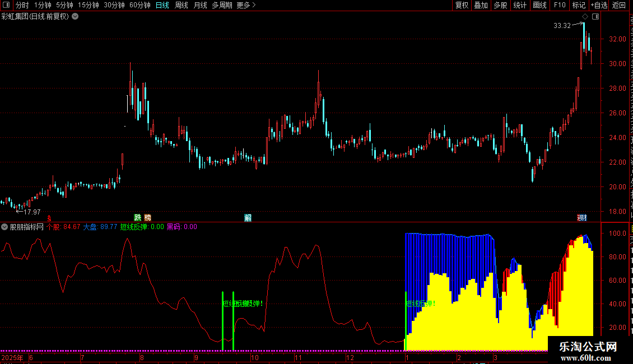Image resolution: width=633 pixels, height=364 pixels.
Task: Select the 日线 daily chart tab
Action: [162, 5]
